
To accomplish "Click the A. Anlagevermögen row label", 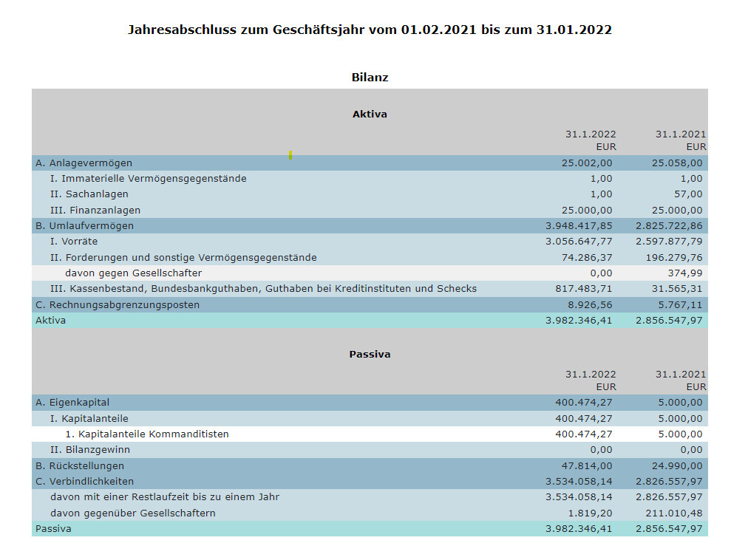I will [x=84, y=163].
